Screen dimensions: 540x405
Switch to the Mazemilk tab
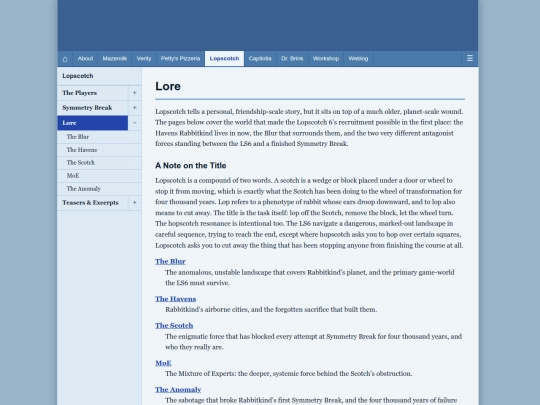[115, 59]
